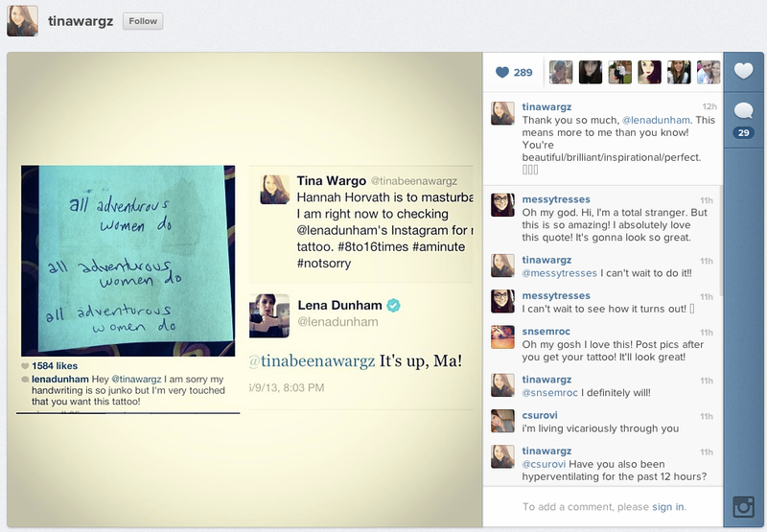The height and width of the screenshot is (532, 767).
Task: Click @snsemroc mention in reply
Action: tap(549, 392)
